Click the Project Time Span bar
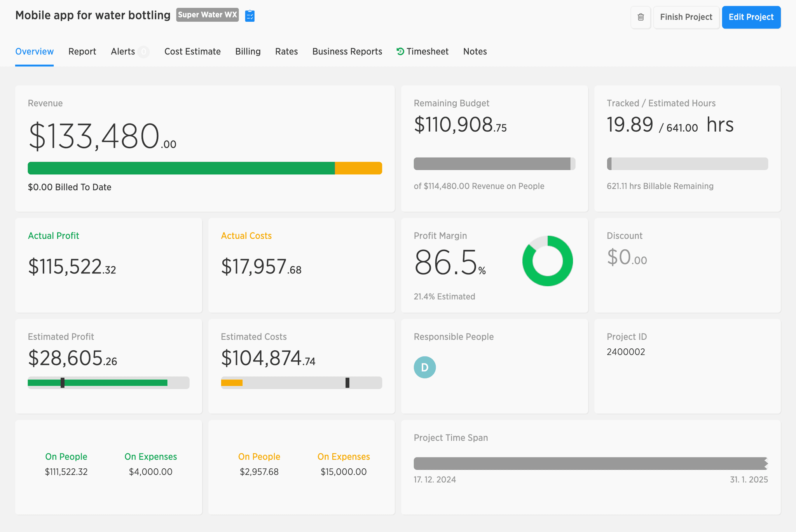This screenshot has height=532, width=796. [591, 464]
